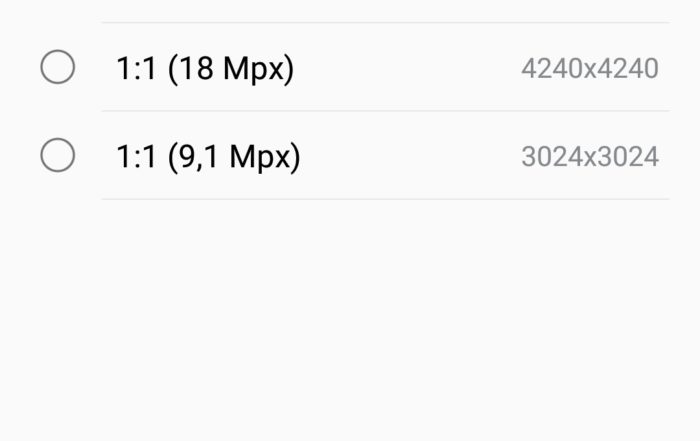Viewport: 700px width, 441px height.
Task: Select the 1:1 (9,1 Mpx) radio button
Action: pos(58,155)
